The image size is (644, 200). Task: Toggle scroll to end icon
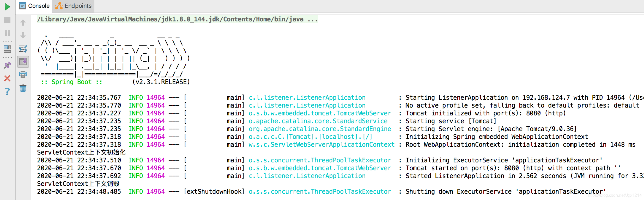tap(23, 62)
